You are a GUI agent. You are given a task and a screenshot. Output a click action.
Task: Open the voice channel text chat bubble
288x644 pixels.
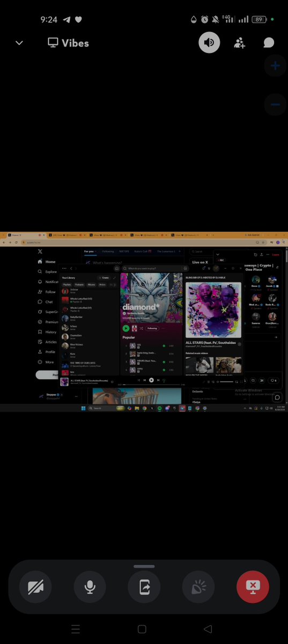[x=269, y=43]
